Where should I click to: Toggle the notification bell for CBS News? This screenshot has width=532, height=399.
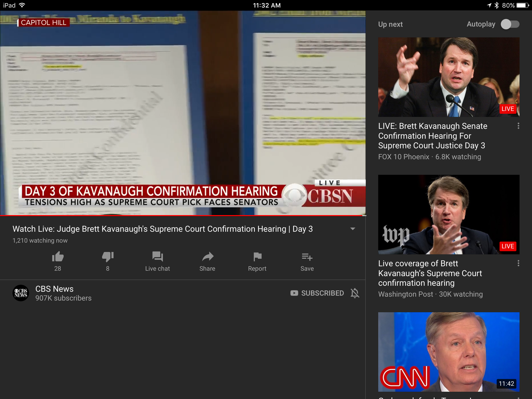(x=355, y=293)
